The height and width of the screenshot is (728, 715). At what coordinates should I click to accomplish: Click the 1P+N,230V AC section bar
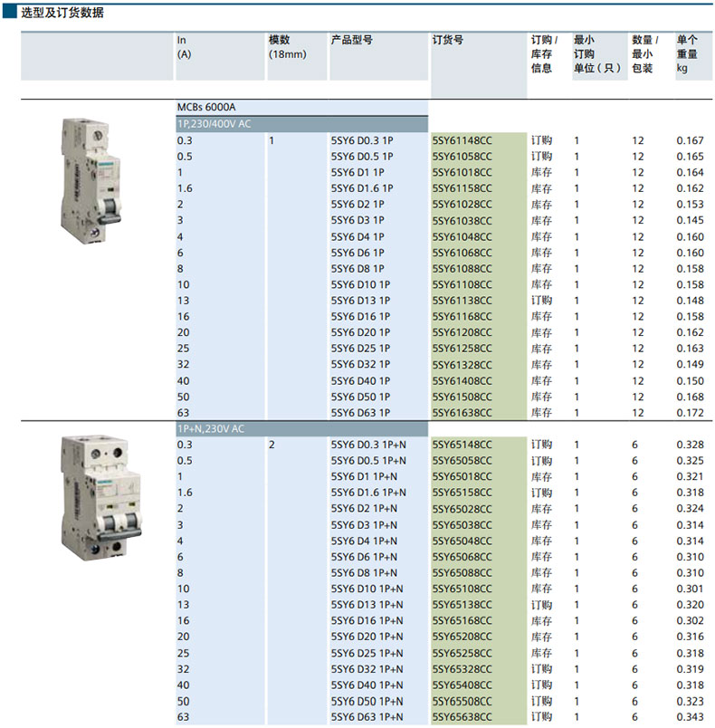click(300, 429)
